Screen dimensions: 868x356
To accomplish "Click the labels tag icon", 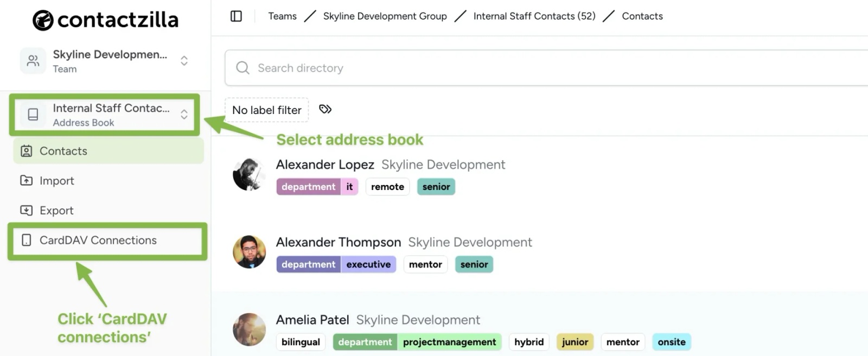I will [x=325, y=109].
